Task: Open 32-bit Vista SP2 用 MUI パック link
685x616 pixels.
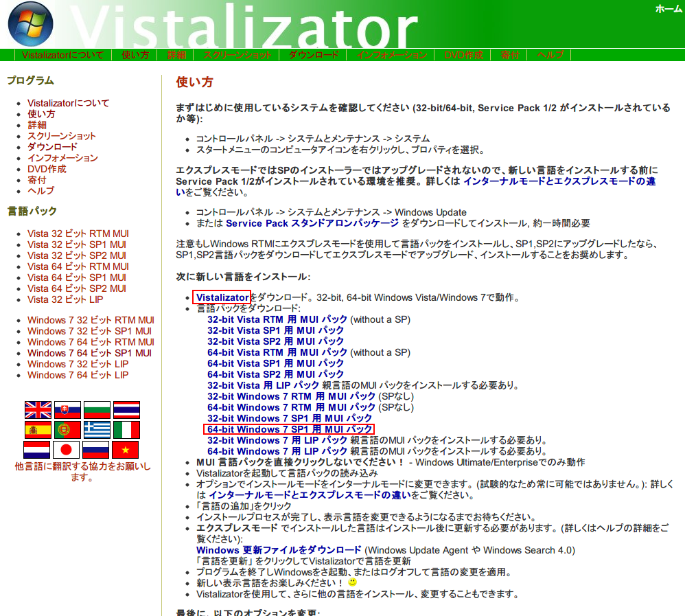Action: 276,341
